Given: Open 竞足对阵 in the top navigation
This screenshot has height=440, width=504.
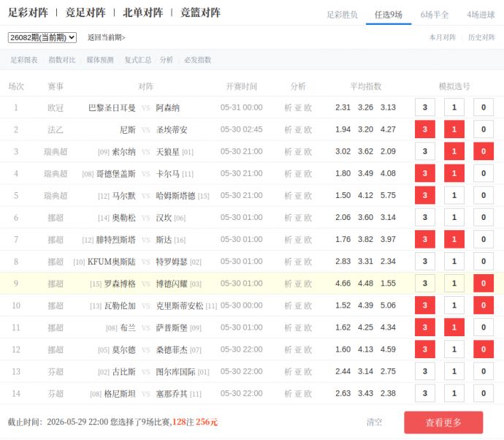Looking at the screenshot, I should (x=85, y=13).
